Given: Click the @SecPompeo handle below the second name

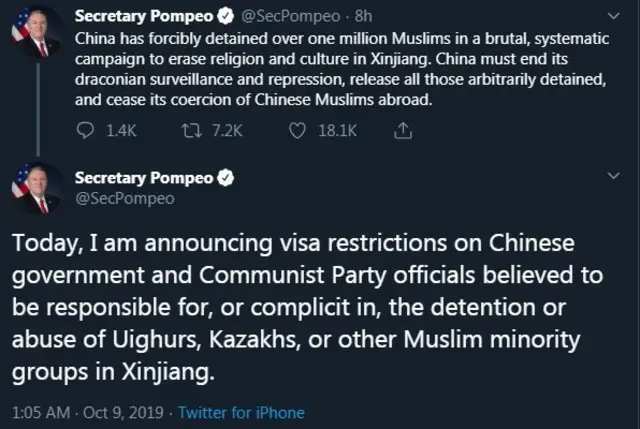Looking at the screenshot, I should pyautogui.click(x=110, y=198).
